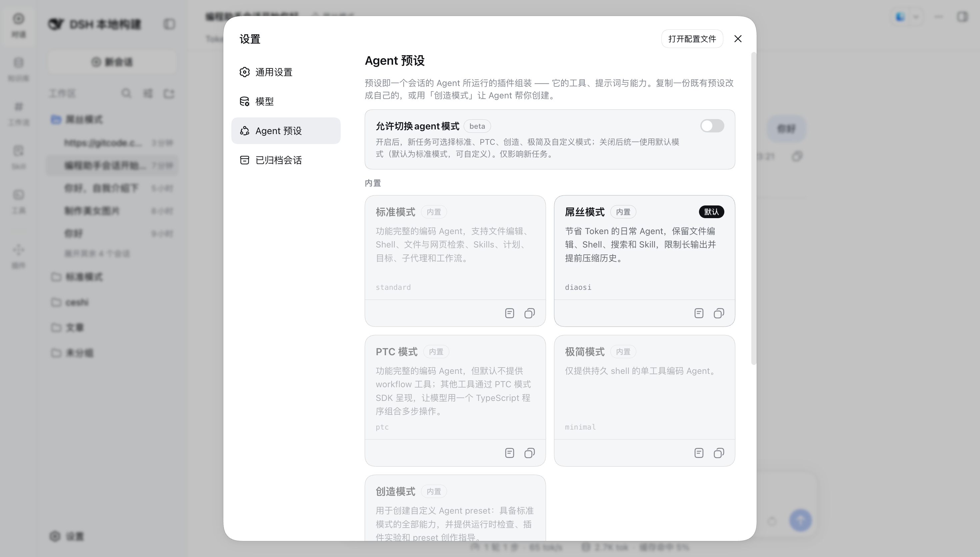This screenshot has height=557, width=980.
Task: Expand the ceshi folder in the workspace sidebar
Action: [x=113, y=302]
